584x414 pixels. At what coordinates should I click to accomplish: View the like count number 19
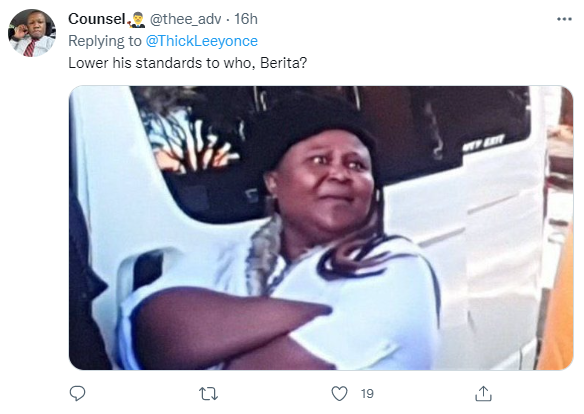point(367,394)
